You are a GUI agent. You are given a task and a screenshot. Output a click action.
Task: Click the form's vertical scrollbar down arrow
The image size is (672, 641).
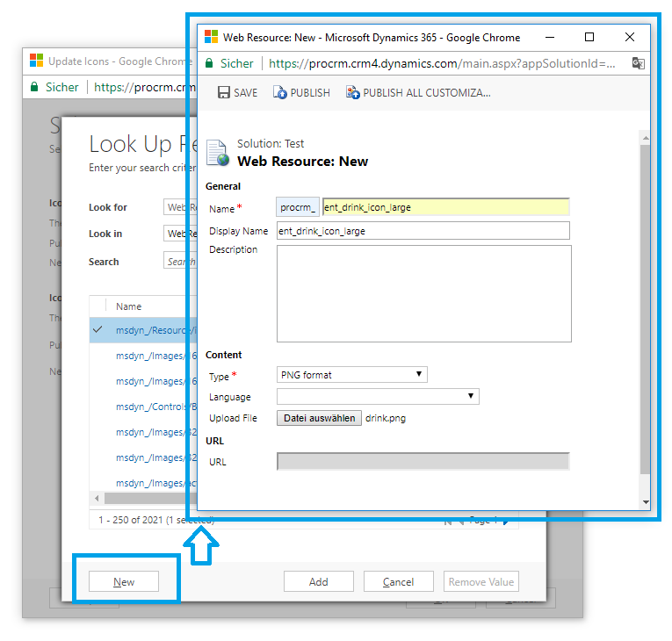pyautogui.click(x=646, y=502)
